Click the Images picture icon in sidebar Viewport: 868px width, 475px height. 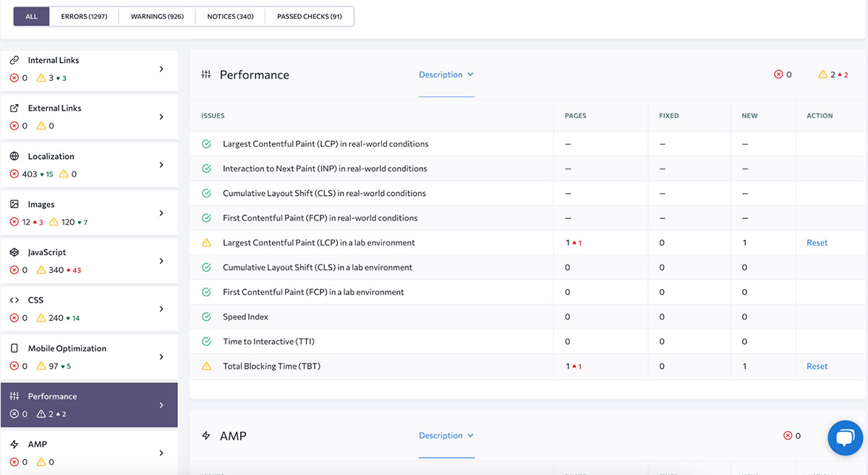coord(14,205)
